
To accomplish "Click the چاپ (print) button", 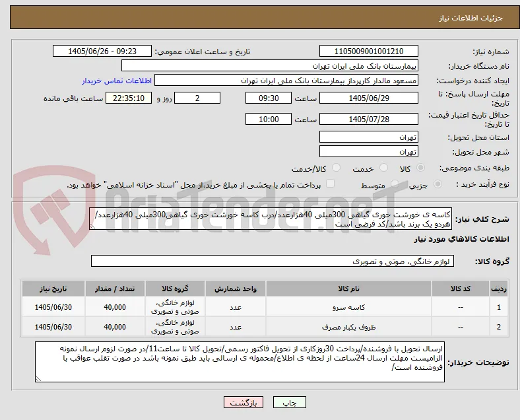I will click(x=289, y=402).
